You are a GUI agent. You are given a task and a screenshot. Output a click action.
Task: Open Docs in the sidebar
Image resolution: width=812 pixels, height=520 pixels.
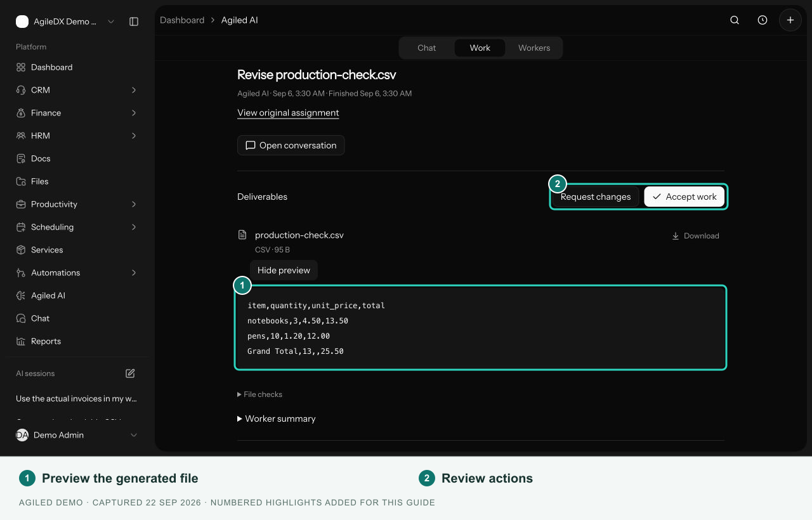point(76,159)
